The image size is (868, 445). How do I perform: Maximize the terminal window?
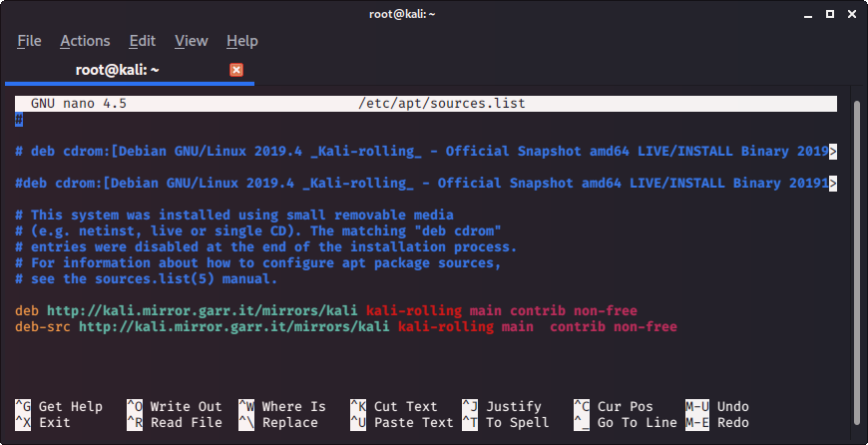(x=830, y=12)
